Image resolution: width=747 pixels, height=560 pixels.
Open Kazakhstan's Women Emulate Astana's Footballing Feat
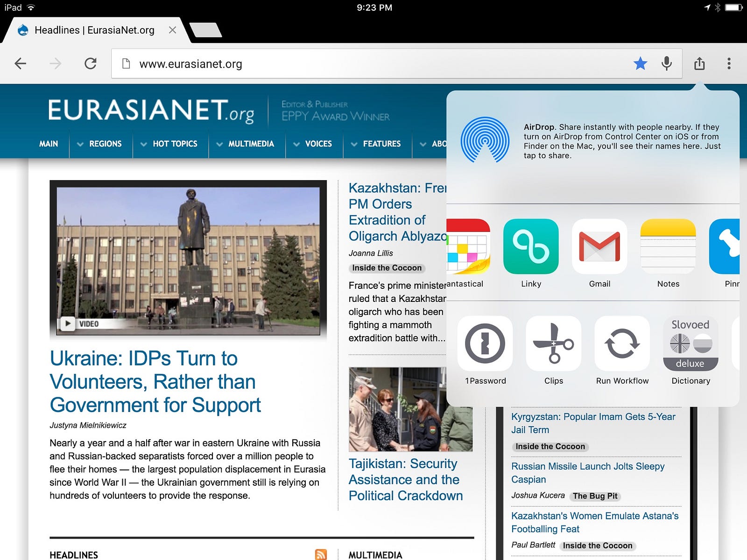click(x=595, y=522)
